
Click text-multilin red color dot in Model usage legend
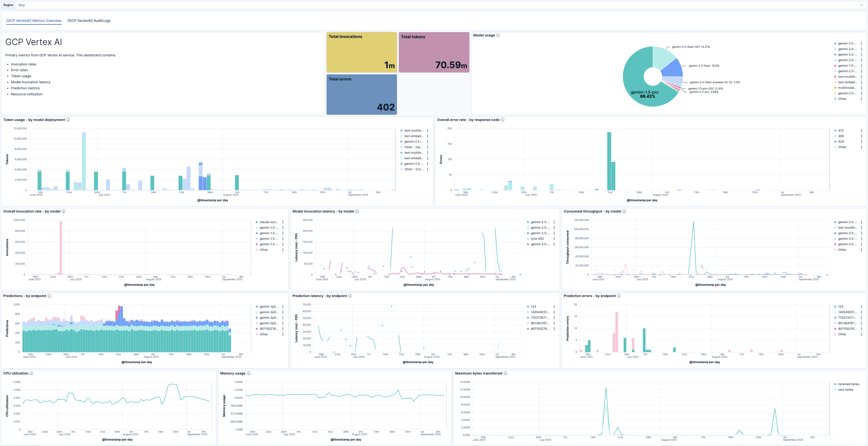coord(835,77)
